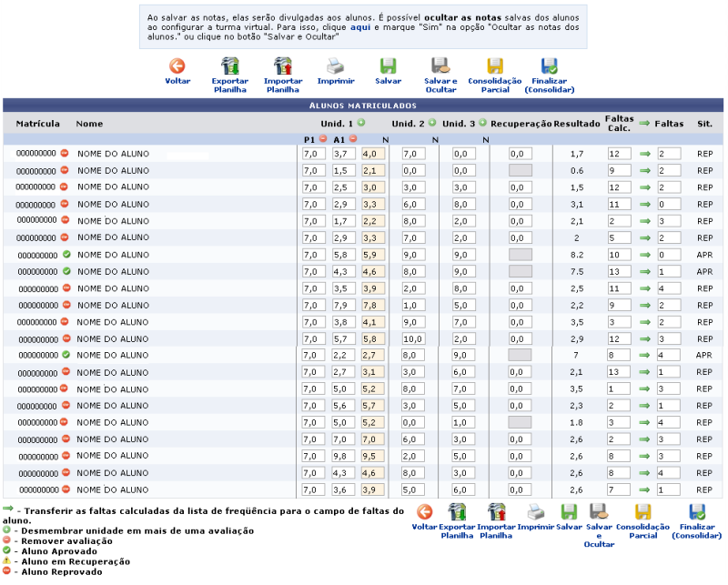The image size is (728, 585).
Task: Click the 'Nome' column header
Action: 89,124
